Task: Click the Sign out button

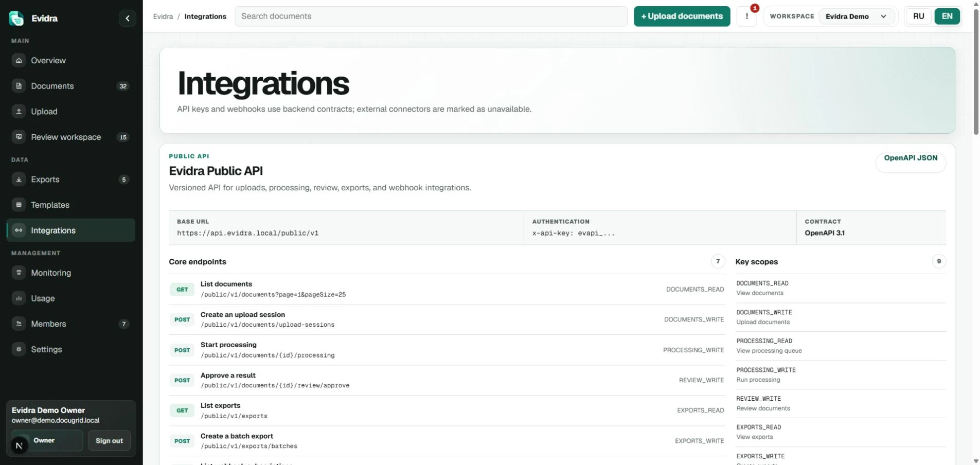Action: [109, 441]
